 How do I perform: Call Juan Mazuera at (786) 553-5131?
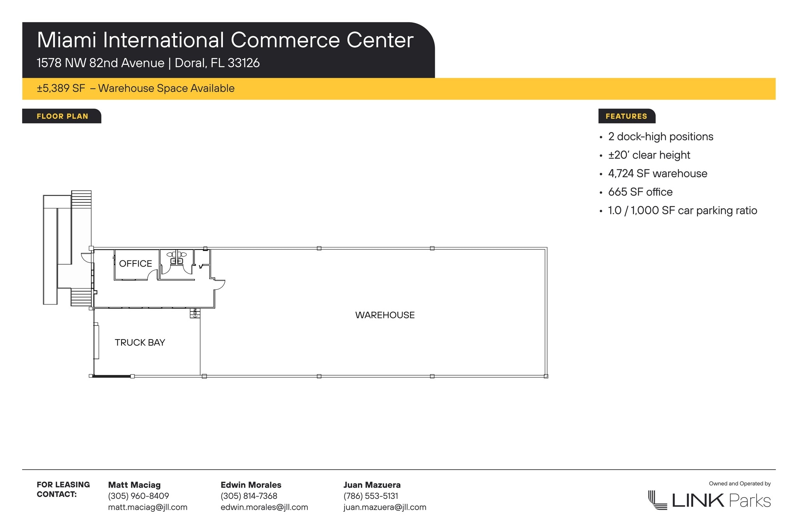coord(371,496)
